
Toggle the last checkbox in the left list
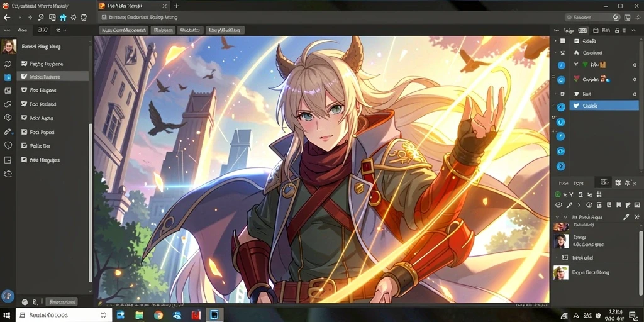click(x=24, y=160)
